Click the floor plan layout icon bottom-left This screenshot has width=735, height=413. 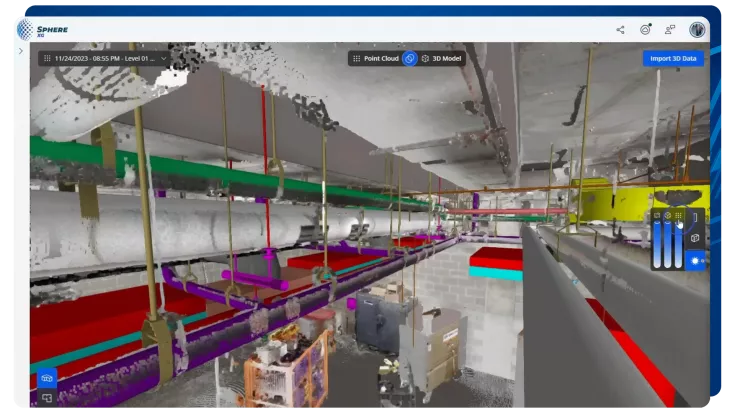coord(47,398)
